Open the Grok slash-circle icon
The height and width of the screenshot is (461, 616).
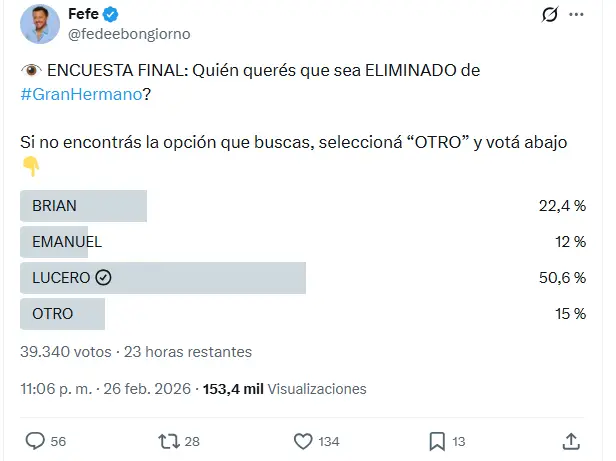[x=548, y=15]
